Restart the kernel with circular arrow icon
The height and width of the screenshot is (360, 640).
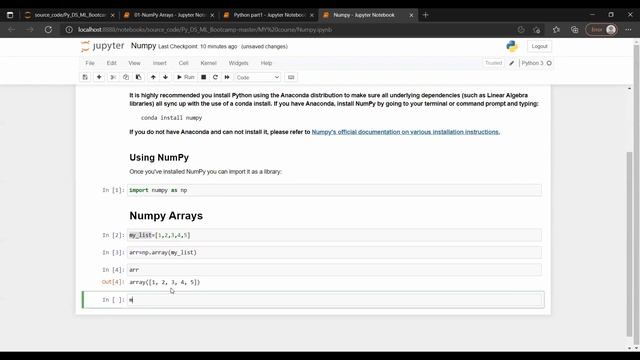(x=215, y=77)
